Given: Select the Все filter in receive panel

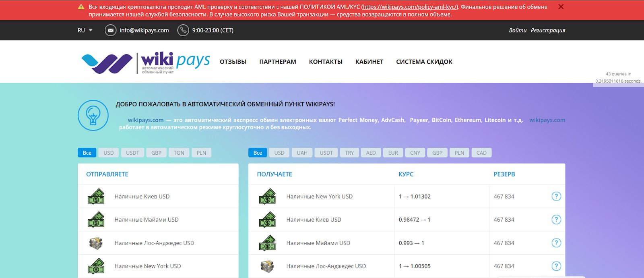Looking at the screenshot, I should coord(258,153).
